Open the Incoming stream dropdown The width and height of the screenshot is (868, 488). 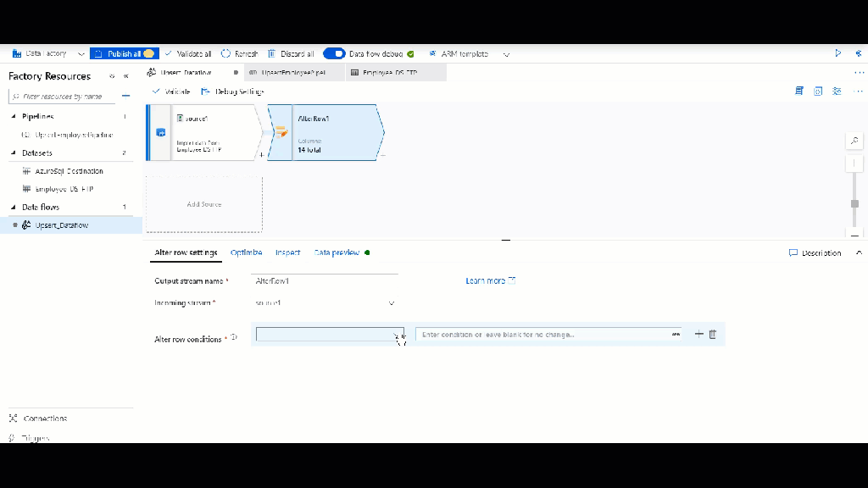tap(325, 302)
